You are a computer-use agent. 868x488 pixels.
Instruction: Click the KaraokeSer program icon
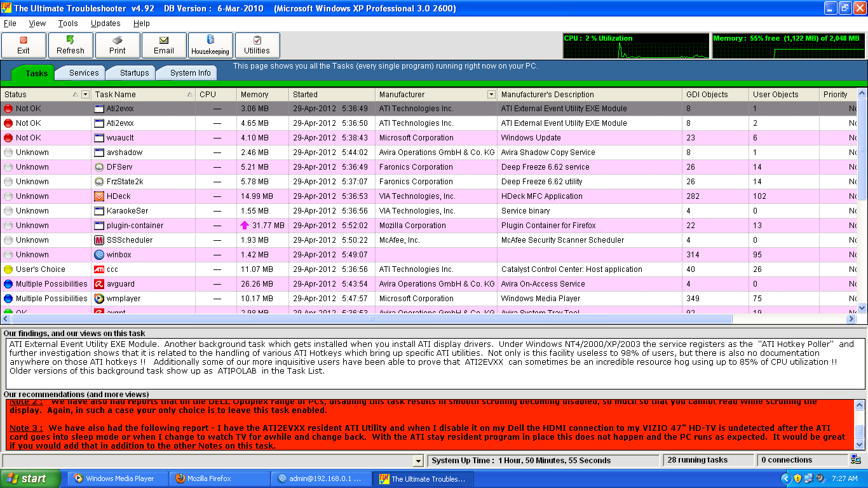(x=99, y=211)
